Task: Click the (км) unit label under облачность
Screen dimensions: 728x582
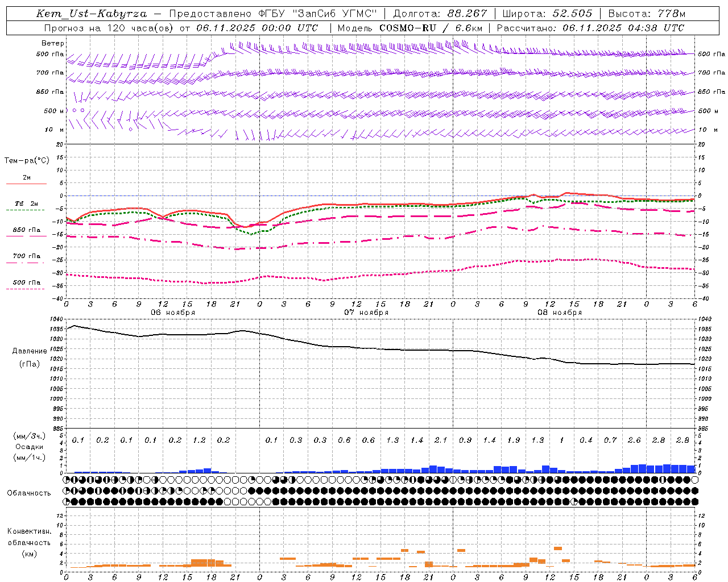Action: coord(29,554)
